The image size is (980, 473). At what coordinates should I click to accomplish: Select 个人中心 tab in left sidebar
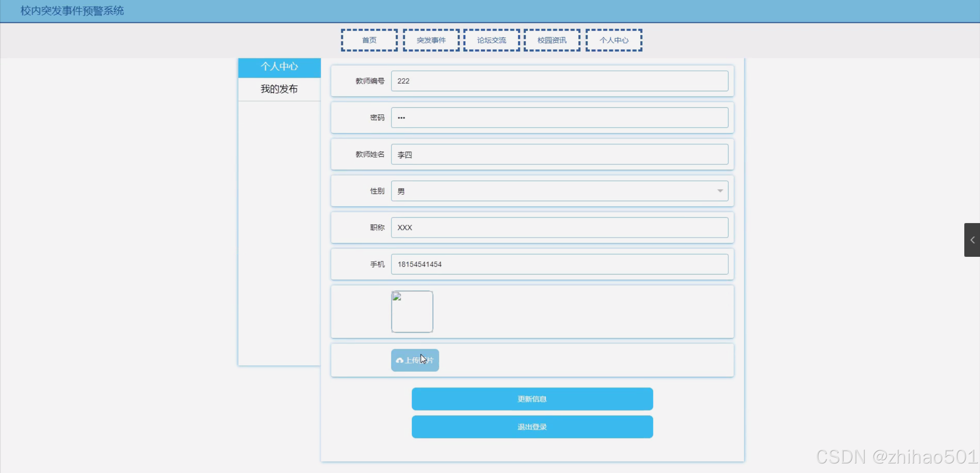tap(279, 67)
